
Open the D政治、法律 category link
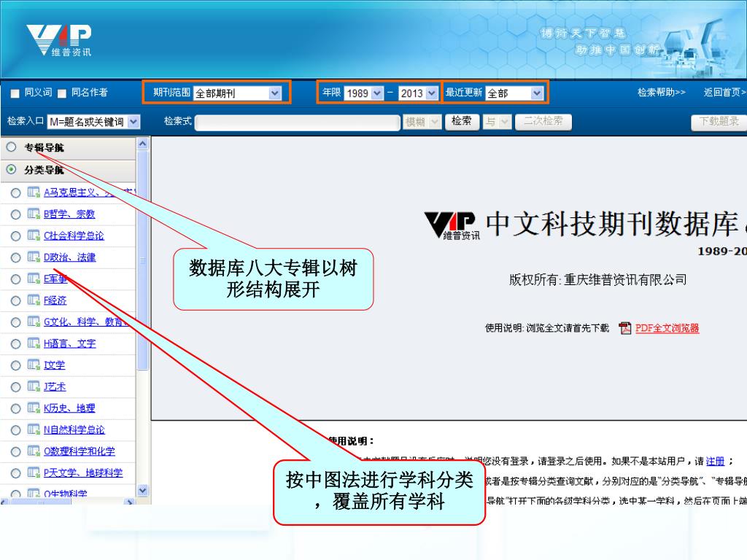(69, 257)
